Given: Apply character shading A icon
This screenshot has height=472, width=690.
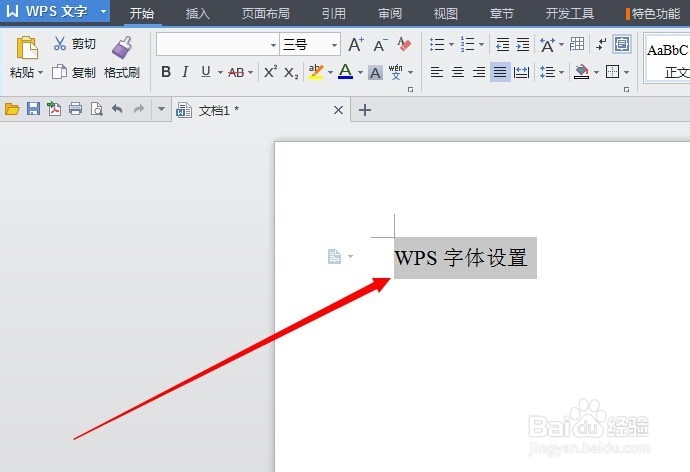Looking at the screenshot, I should pyautogui.click(x=375, y=72).
